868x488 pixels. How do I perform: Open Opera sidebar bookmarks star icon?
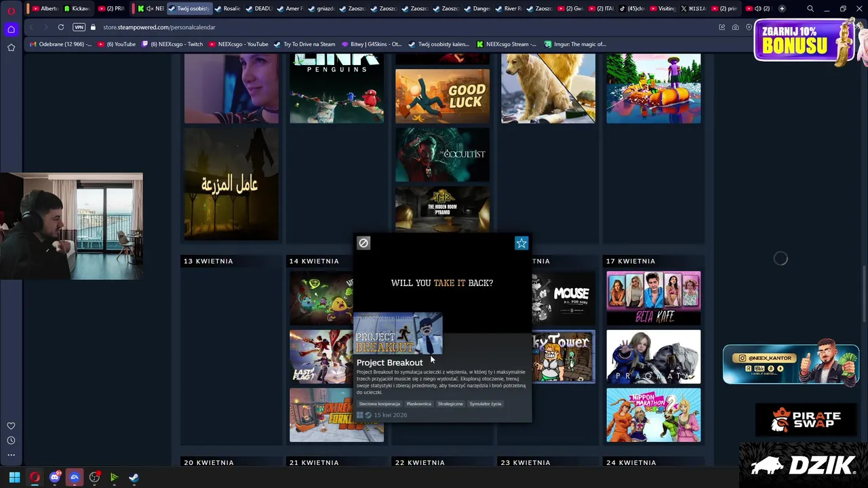11,47
